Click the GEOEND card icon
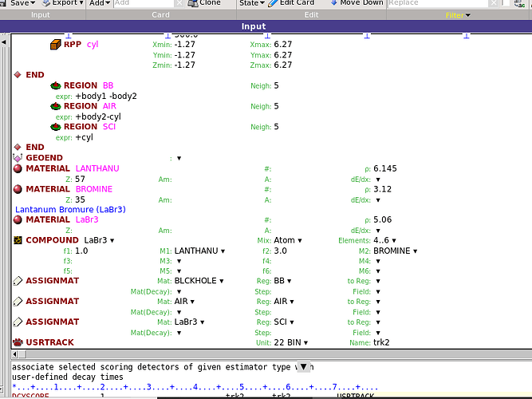The height and width of the screenshot is (399, 532). [x=18, y=158]
